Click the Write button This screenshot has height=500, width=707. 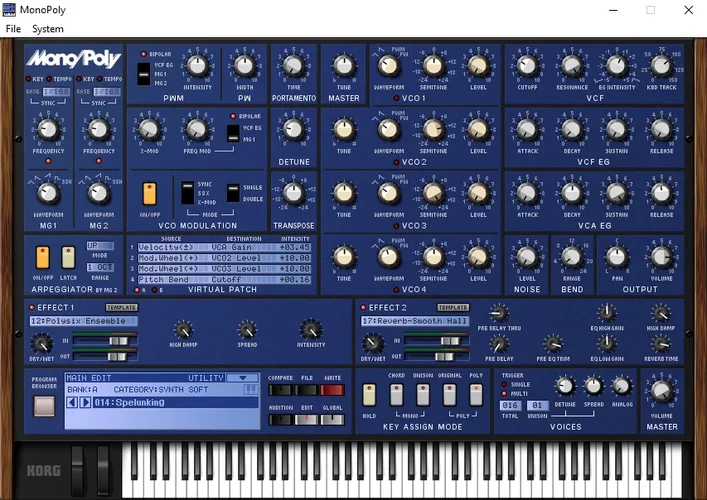tap(332, 390)
